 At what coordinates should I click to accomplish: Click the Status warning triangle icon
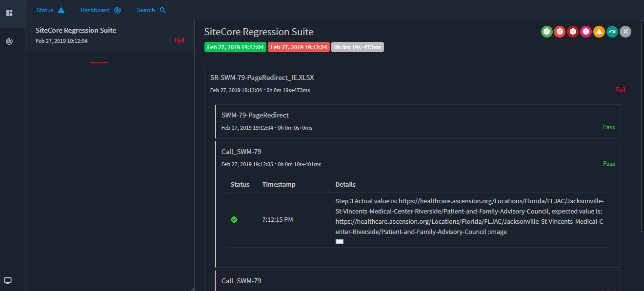click(61, 10)
